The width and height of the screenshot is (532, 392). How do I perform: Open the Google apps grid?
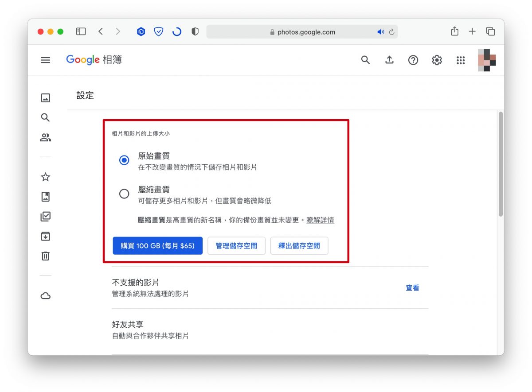pos(461,60)
